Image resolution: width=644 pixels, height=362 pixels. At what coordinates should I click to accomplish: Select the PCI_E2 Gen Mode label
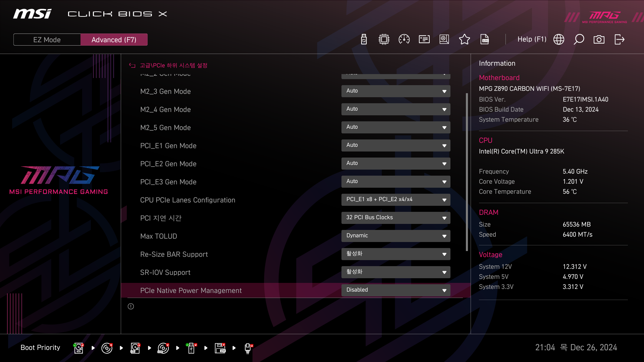[x=168, y=164]
